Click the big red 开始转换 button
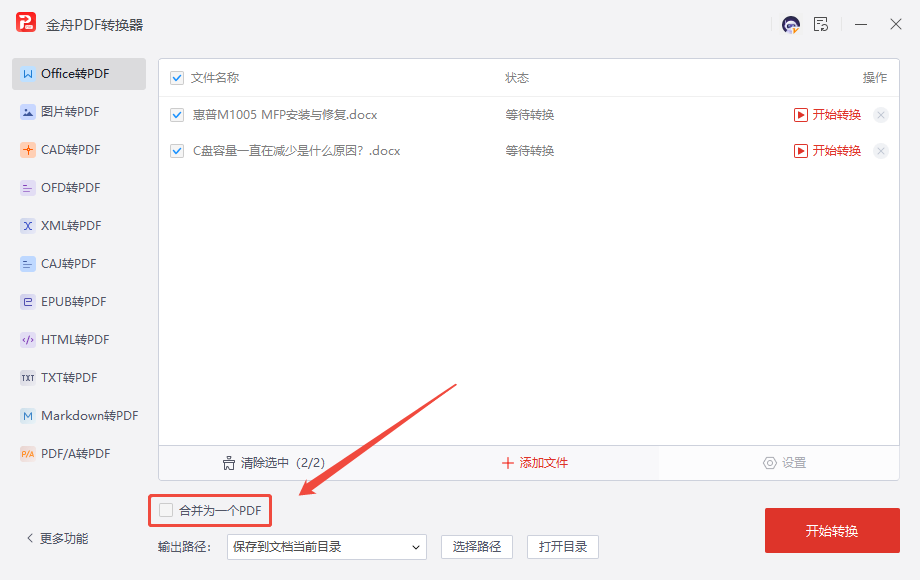Screen dimensions: 920x580 (832, 531)
